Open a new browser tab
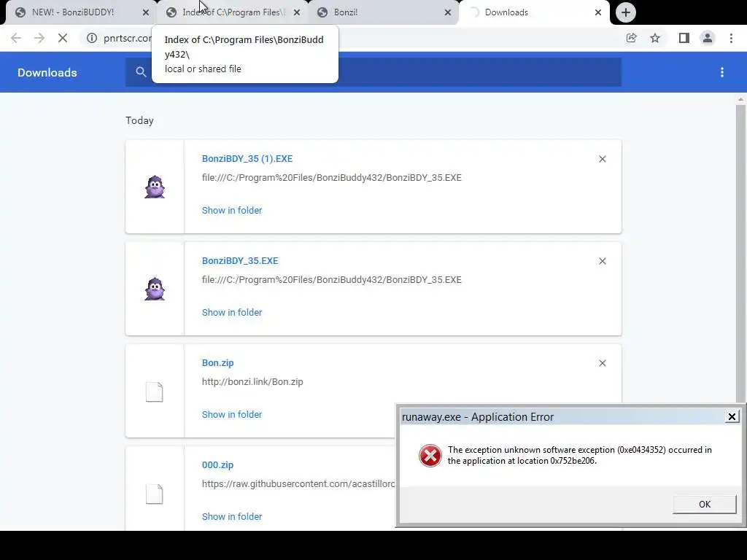Viewport: 747px width, 560px height. (x=625, y=13)
